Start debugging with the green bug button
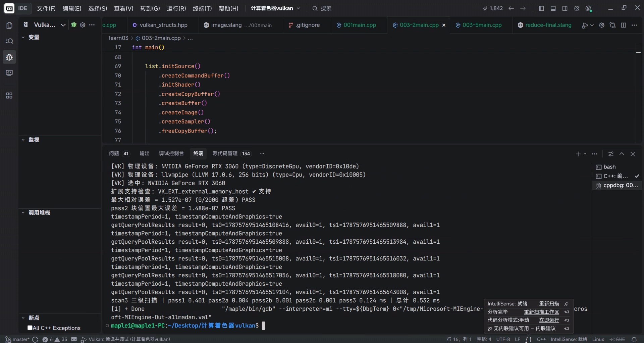Screen dimensions: 644x343 click(74, 25)
